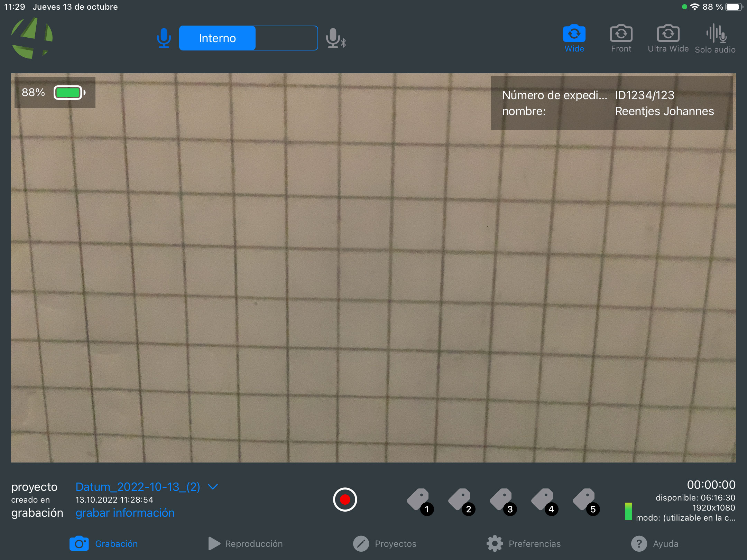Set marker tag 4
The image size is (747, 560).
pos(545,502)
